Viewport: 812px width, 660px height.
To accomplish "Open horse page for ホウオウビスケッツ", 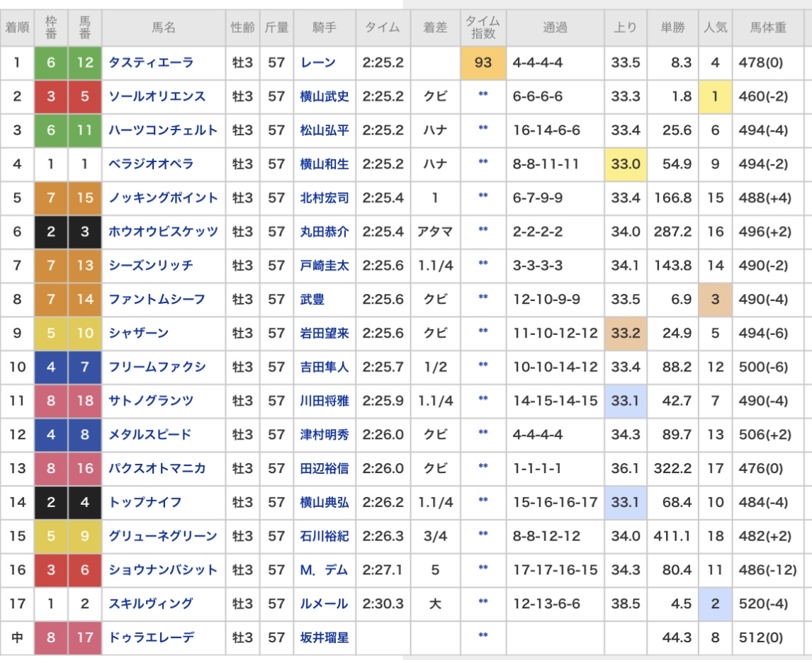I will tap(163, 232).
